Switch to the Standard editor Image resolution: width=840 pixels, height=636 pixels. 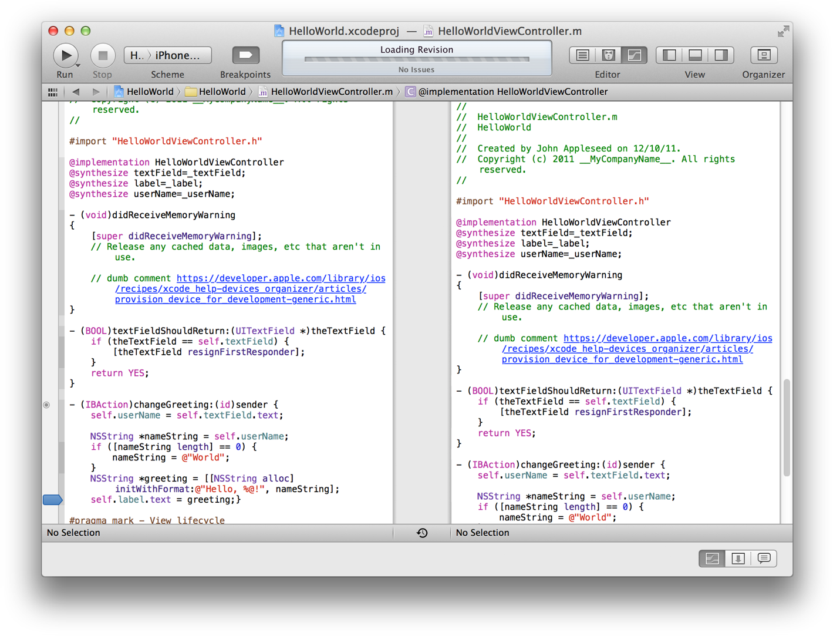pyautogui.click(x=582, y=55)
